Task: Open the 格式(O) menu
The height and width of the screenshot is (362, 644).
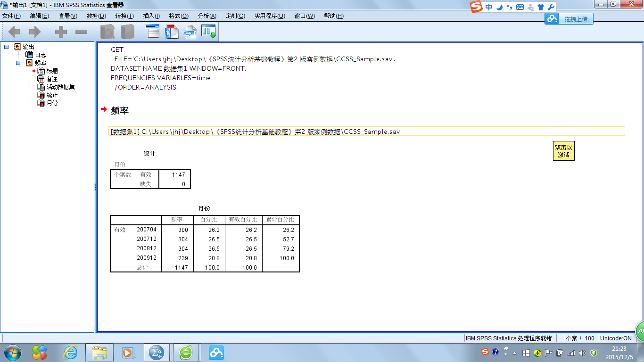Action: [179, 16]
